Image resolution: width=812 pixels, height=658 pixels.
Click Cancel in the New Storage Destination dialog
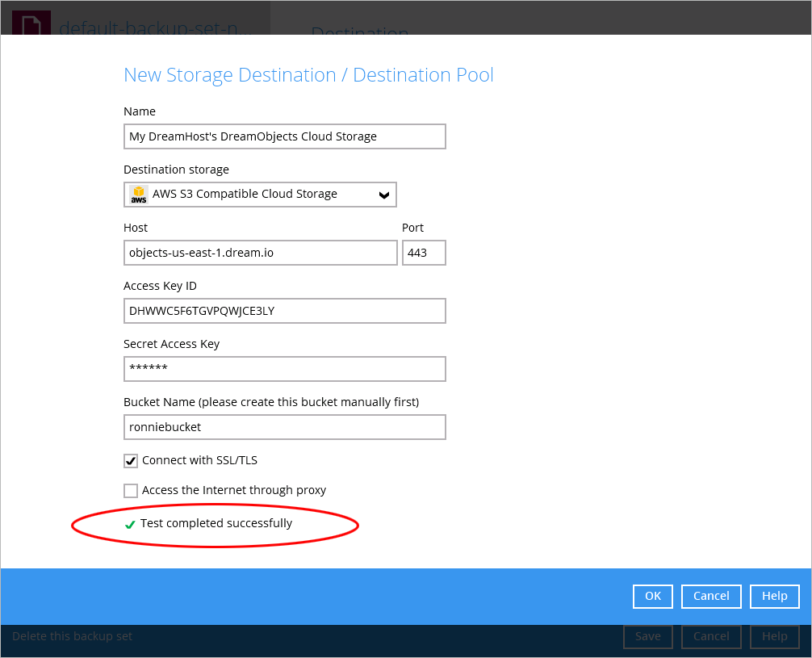click(711, 597)
